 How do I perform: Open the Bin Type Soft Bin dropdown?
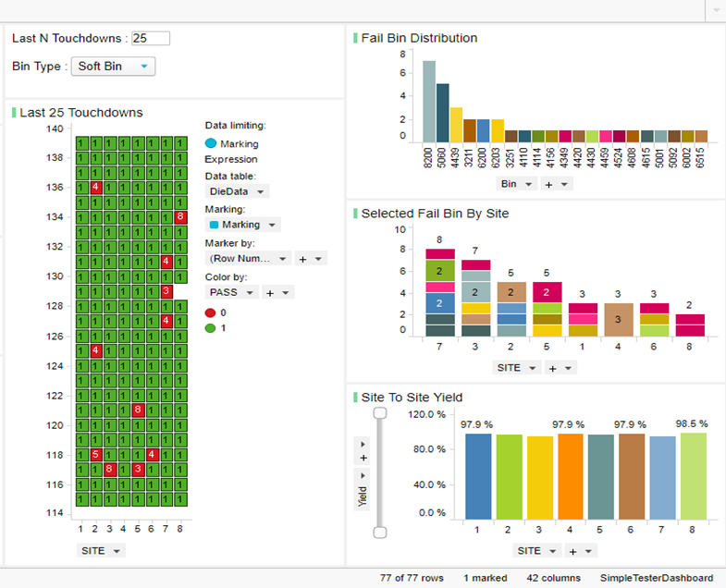click(x=113, y=67)
